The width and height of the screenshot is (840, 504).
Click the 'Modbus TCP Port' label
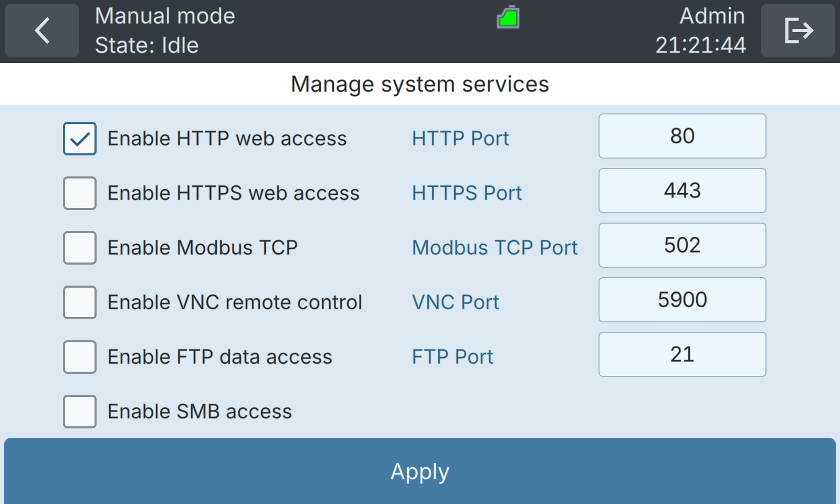[495, 248]
